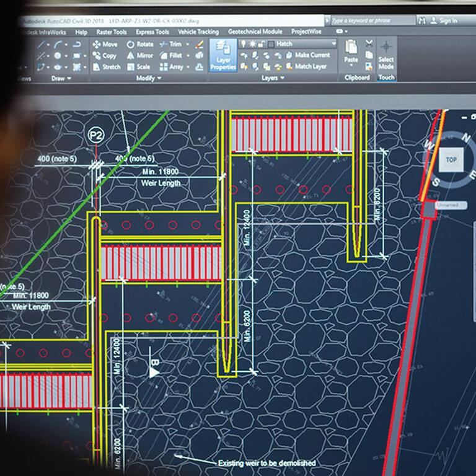
Task: Click the Copy Clip icon below Cut
Action: (x=369, y=55)
